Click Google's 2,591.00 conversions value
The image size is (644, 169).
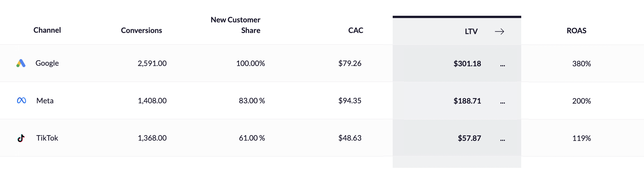click(x=152, y=63)
